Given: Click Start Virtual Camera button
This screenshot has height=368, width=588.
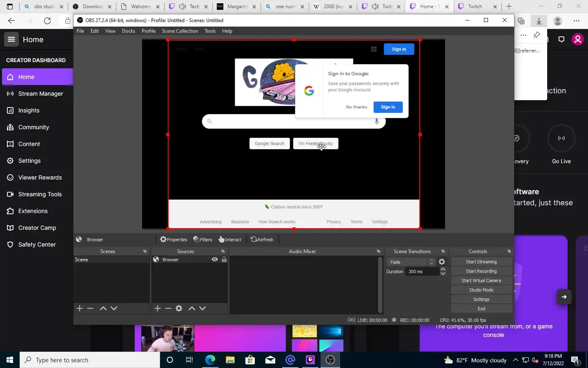Looking at the screenshot, I should 481,280.
